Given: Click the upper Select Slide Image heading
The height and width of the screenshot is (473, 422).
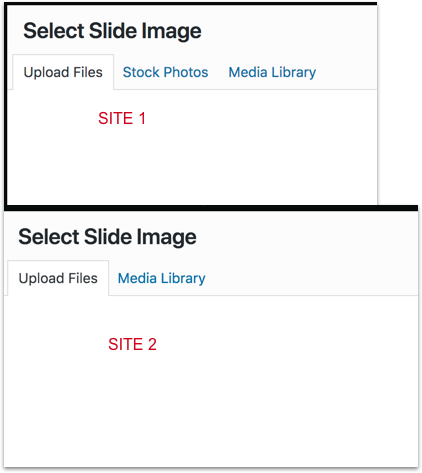Looking at the screenshot, I should [112, 31].
